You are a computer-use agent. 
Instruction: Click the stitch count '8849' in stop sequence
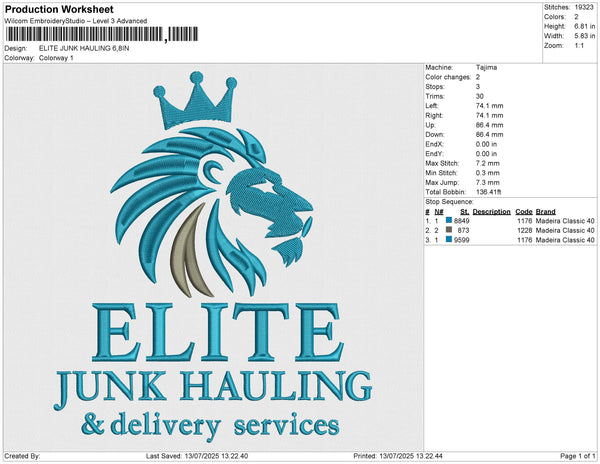[461, 221]
